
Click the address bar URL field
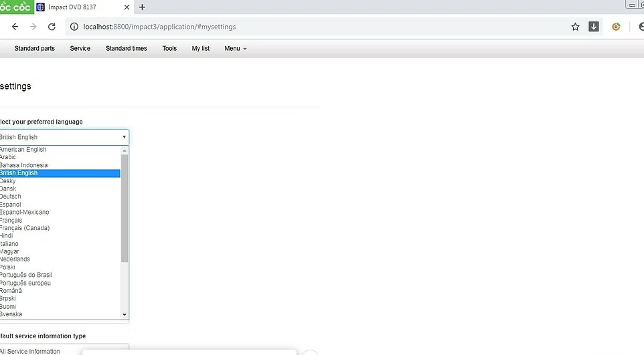point(321,27)
